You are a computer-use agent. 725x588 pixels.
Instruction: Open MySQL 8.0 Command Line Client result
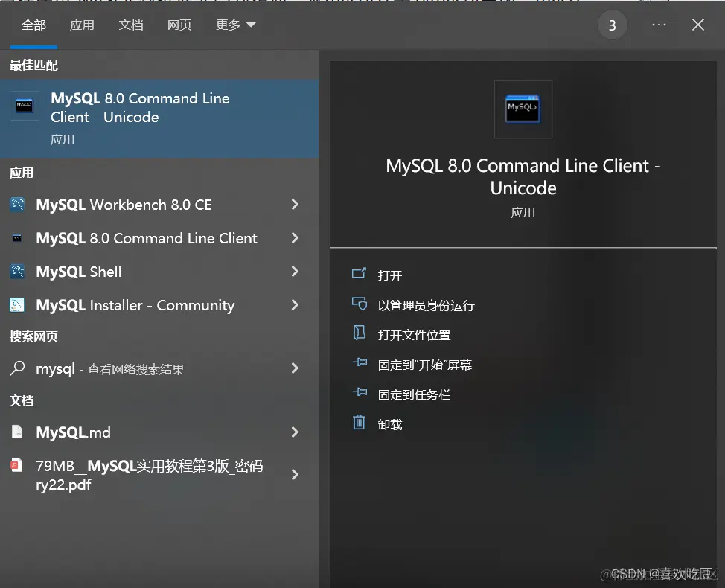pyautogui.click(x=159, y=238)
